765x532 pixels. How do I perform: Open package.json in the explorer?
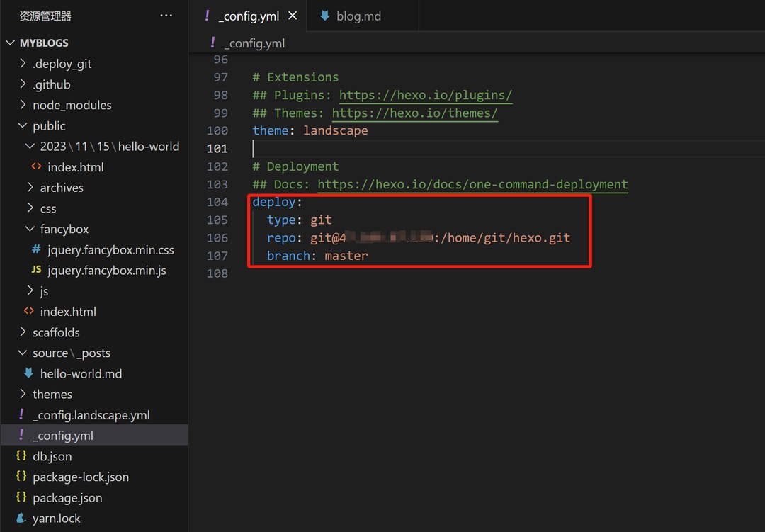coord(67,497)
